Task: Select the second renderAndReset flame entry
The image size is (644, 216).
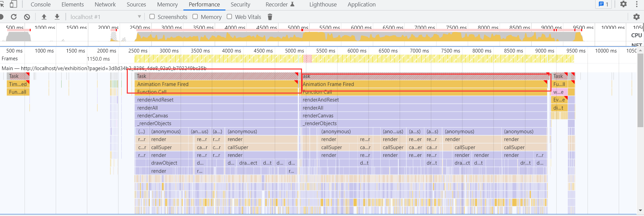Action: [424, 100]
